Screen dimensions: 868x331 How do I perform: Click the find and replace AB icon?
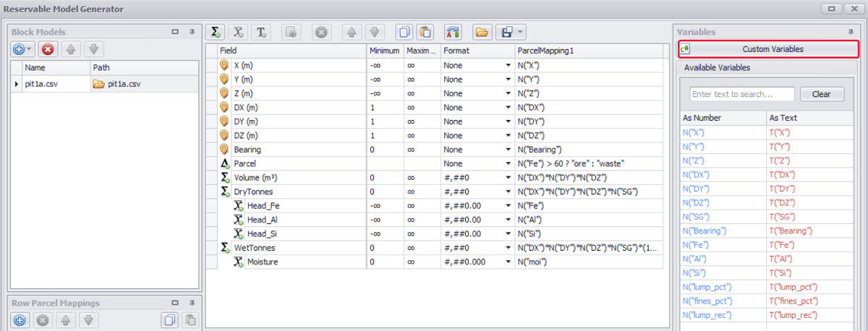click(x=454, y=32)
